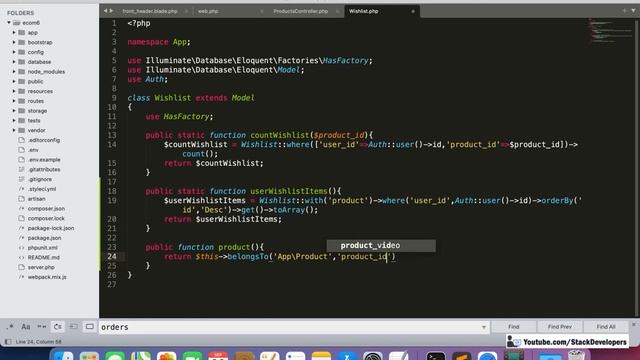Open the find history dropdown arrow

point(484,327)
